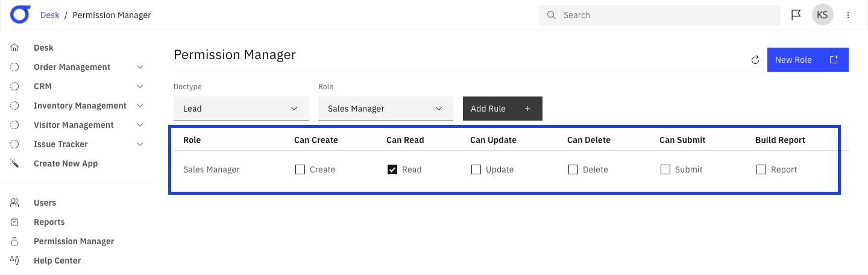
Task: Tick the Delete permission checkbox
Action: [573, 169]
